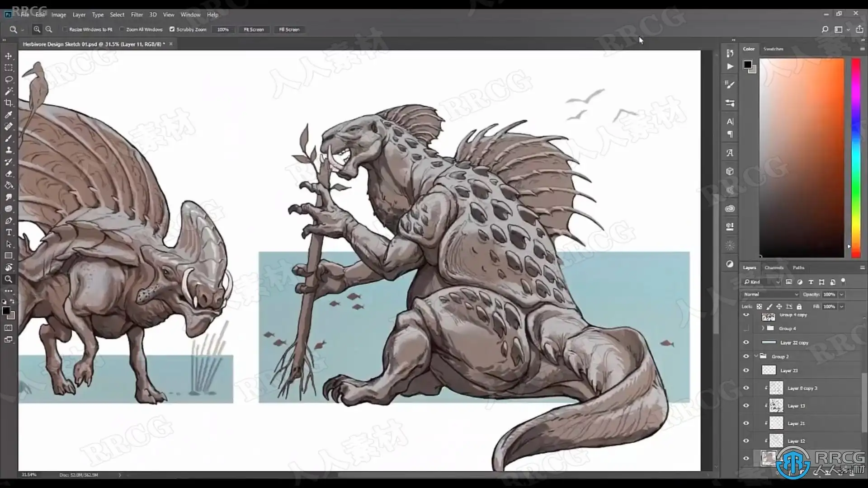Viewport: 868px width, 488px height.
Task: Select the Lasso tool
Action: [x=9, y=80]
